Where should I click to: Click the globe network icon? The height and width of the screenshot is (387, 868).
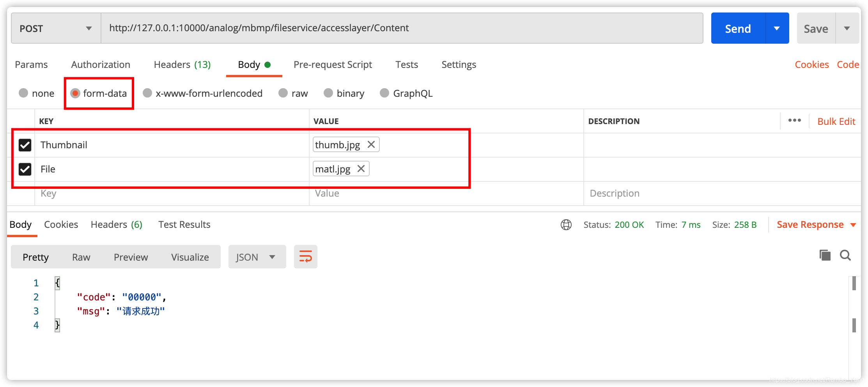click(566, 225)
